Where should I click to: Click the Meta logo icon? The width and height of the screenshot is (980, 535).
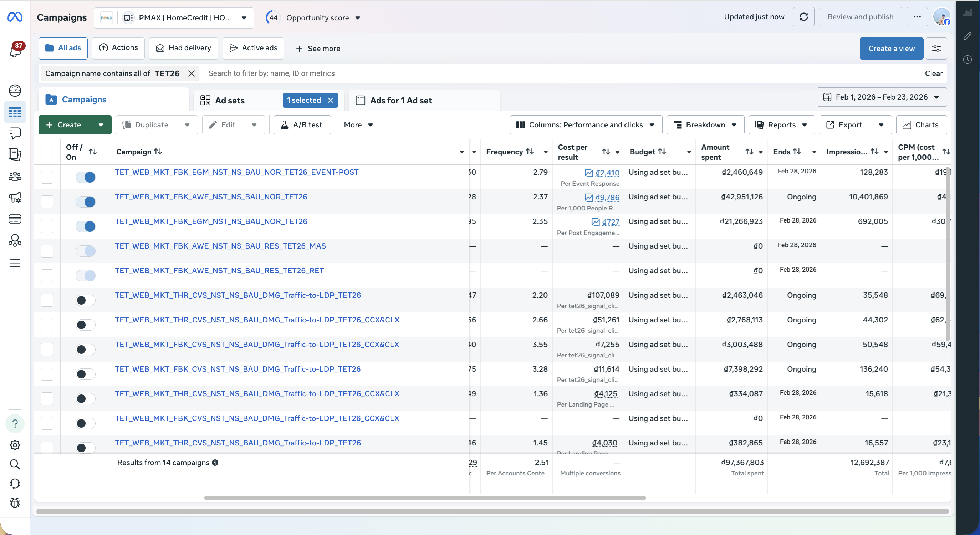point(15,17)
